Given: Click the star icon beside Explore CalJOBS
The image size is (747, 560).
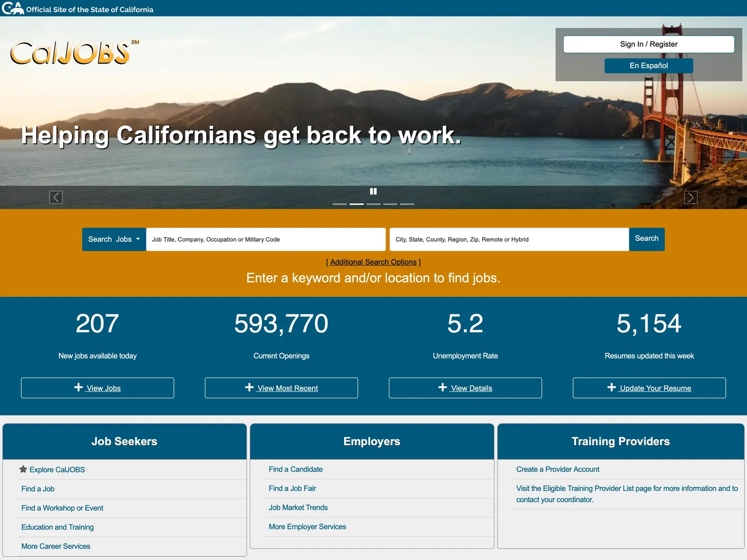Looking at the screenshot, I should (x=23, y=469).
